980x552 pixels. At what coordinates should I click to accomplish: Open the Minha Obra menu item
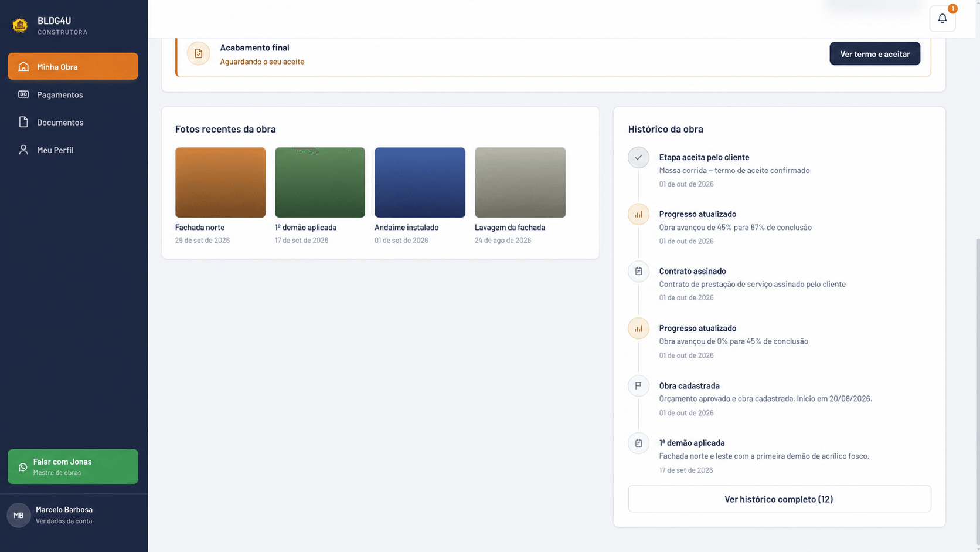point(73,66)
